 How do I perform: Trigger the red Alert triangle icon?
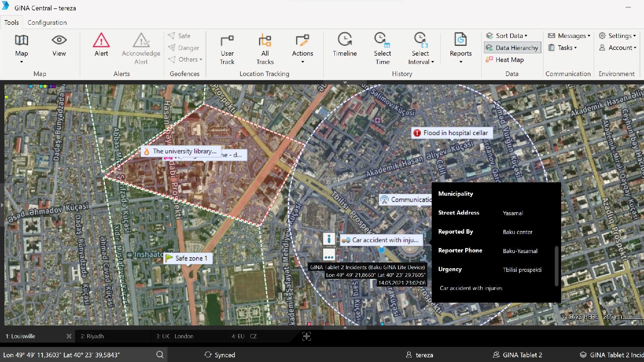point(101,40)
